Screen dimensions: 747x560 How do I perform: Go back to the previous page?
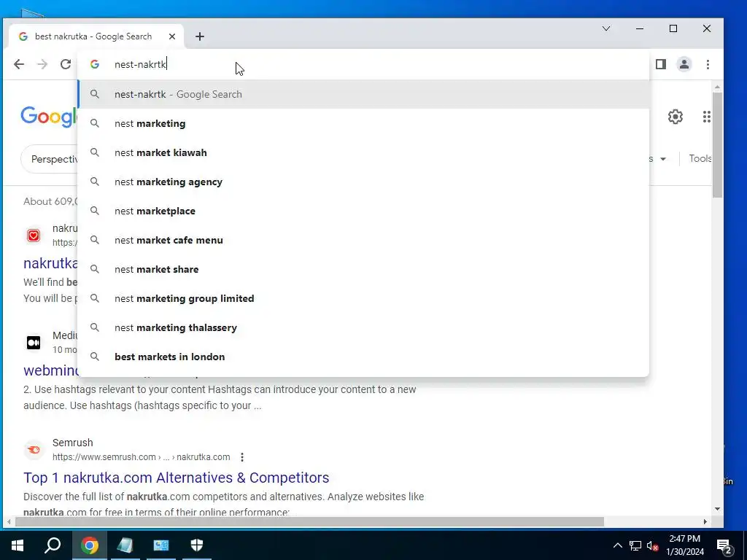click(18, 64)
